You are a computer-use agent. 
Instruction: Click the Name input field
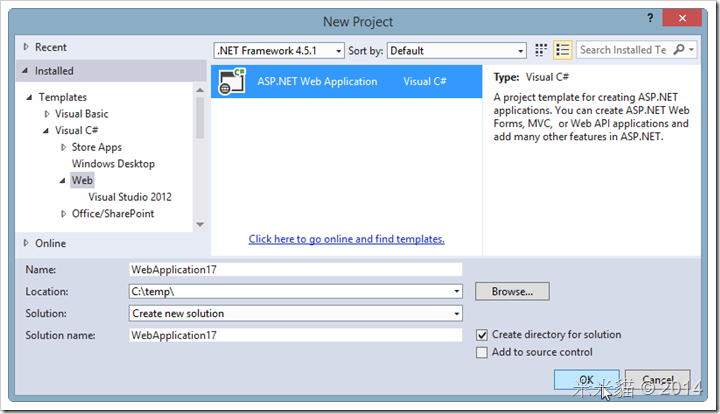pyautogui.click(x=295, y=269)
